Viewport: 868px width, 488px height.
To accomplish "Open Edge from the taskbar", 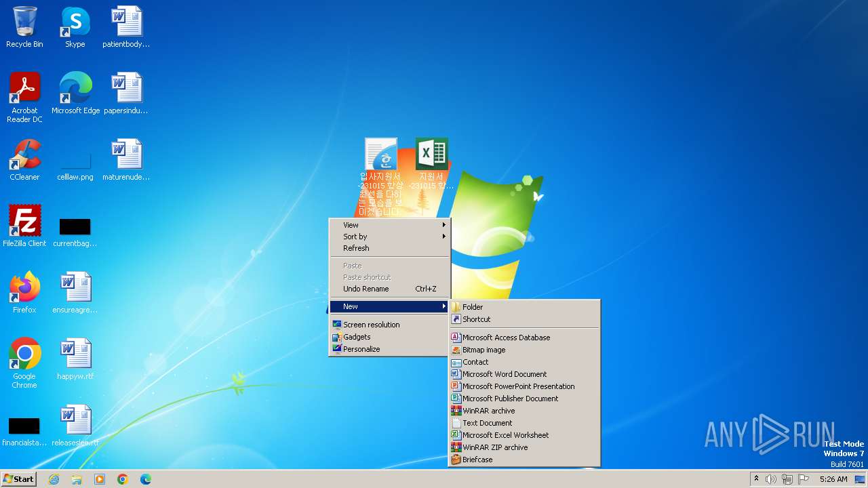I will coord(146,479).
